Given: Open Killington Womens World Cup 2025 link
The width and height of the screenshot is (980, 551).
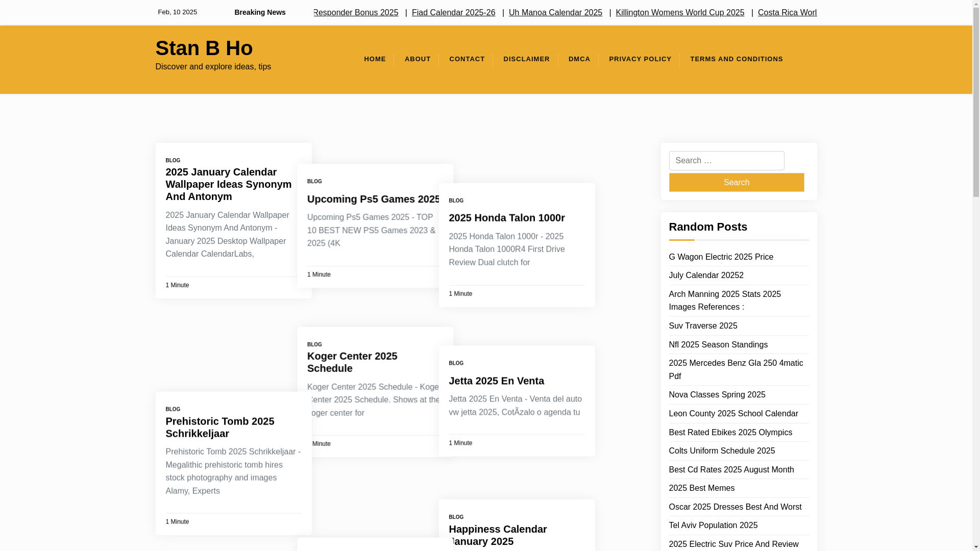Looking at the screenshot, I should click(x=680, y=12).
